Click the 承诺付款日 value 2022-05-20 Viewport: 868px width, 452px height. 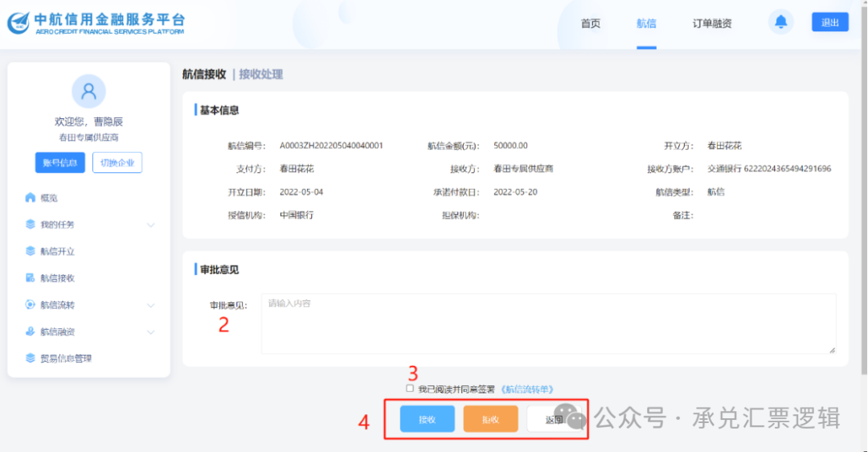pos(515,192)
